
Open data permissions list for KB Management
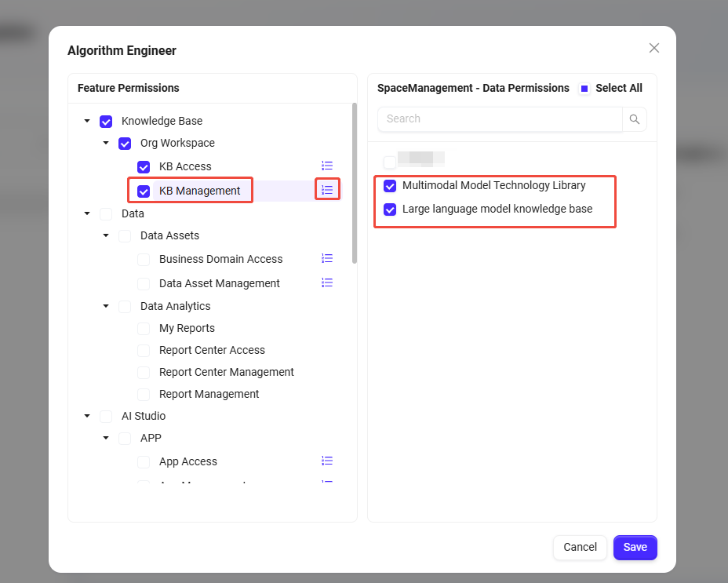pyautogui.click(x=327, y=190)
